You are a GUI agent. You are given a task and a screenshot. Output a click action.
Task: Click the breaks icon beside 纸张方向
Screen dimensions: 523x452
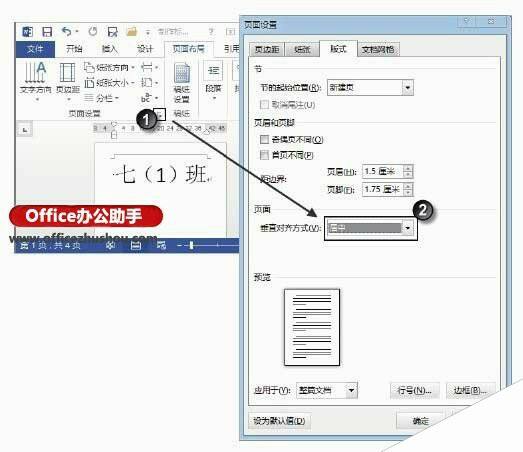[x=146, y=67]
